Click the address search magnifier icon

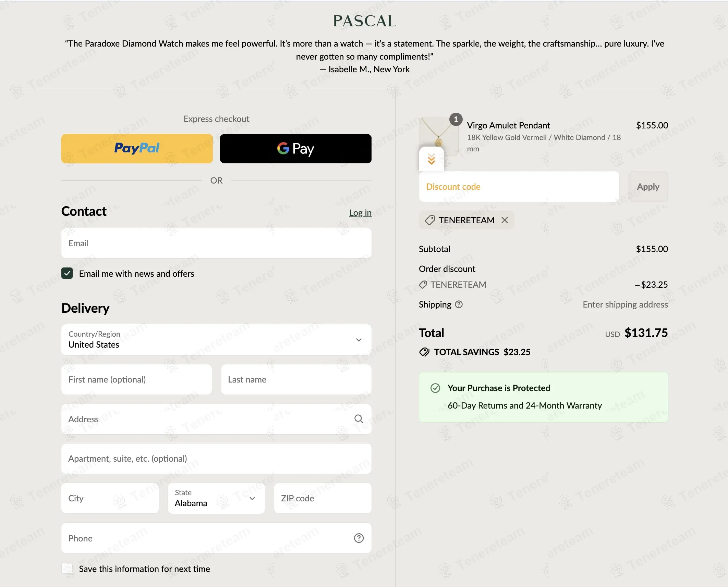[x=359, y=419]
